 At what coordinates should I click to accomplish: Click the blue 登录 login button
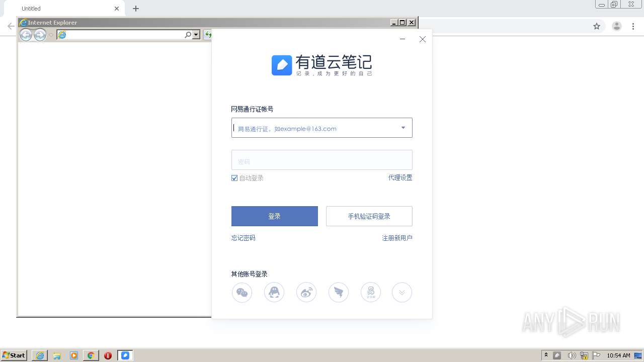pyautogui.click(x=275, y=216)
